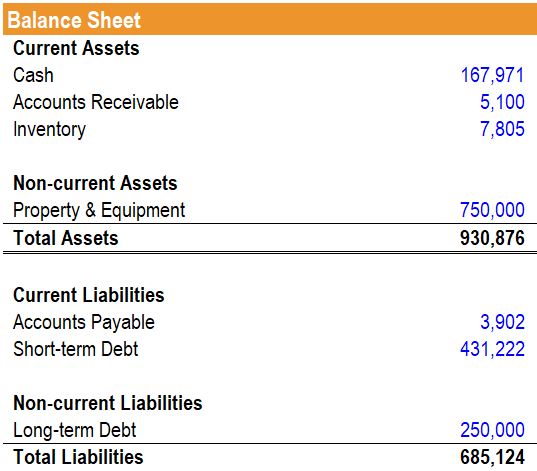
Task: Select the Total Assets label
Action: (x=66, y=238)
